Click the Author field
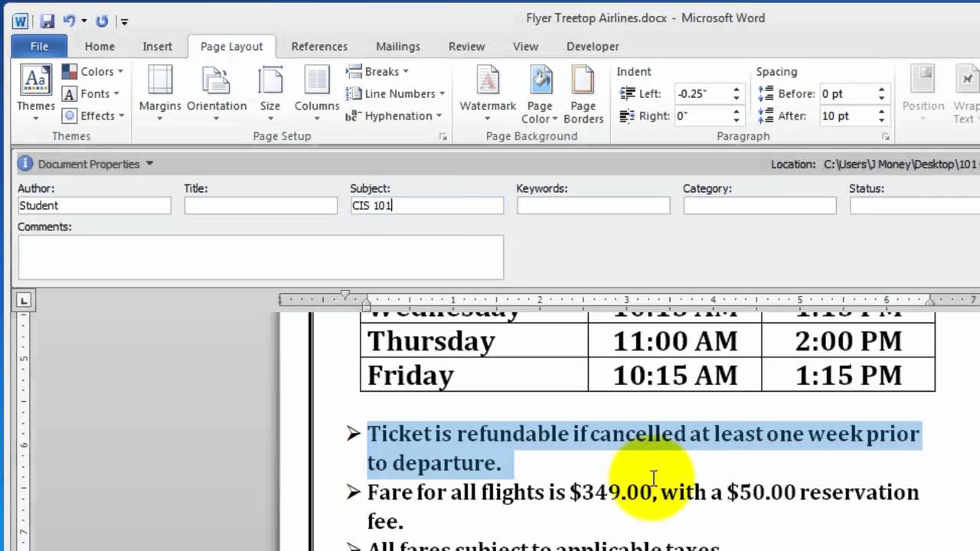The width and height of the screenshot is (980, 551). [x=94, y=205]
